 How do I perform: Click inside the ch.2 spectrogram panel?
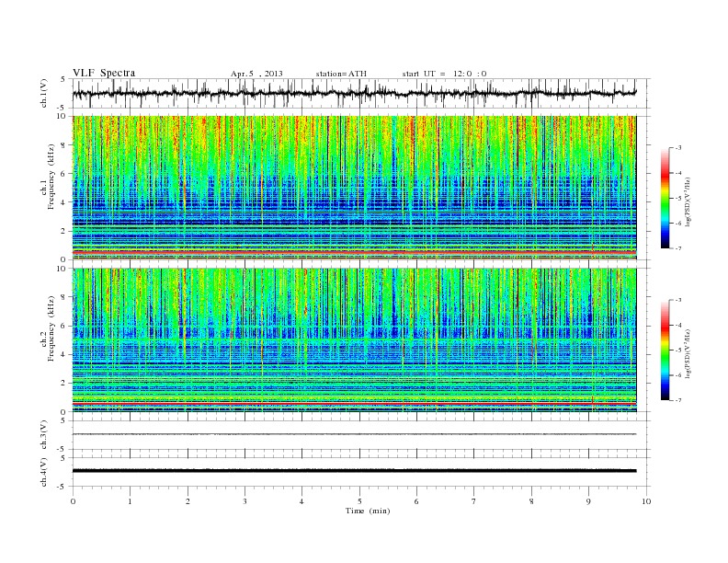point(354,339)
